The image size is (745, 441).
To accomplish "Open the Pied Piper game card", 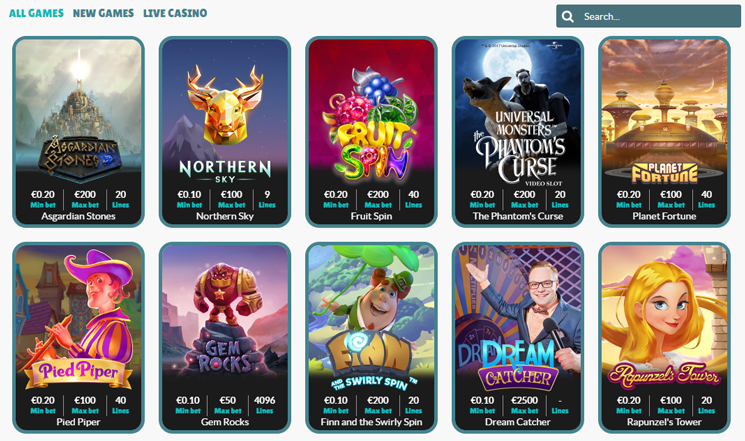I will 78,337.
